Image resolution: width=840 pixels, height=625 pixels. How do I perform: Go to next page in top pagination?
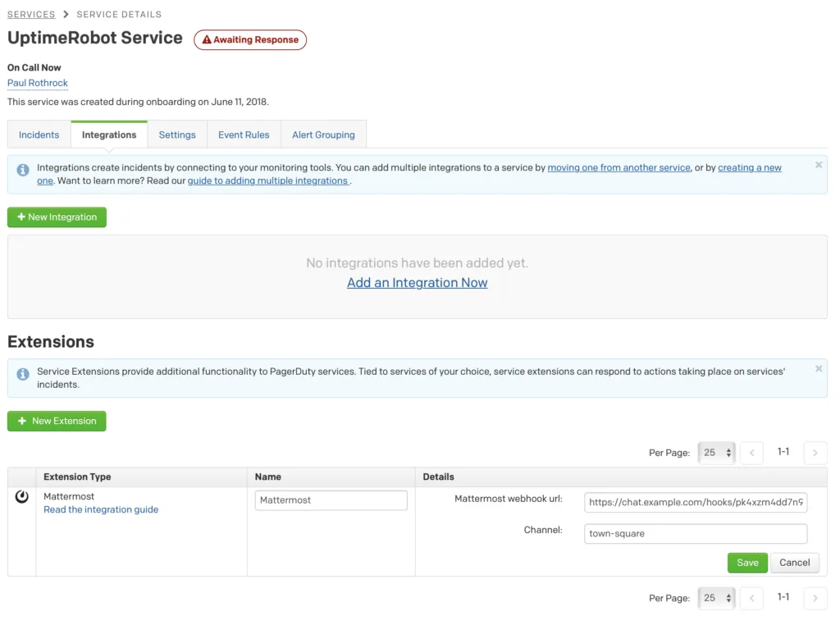pyautogui.click(x=815, y=453)
